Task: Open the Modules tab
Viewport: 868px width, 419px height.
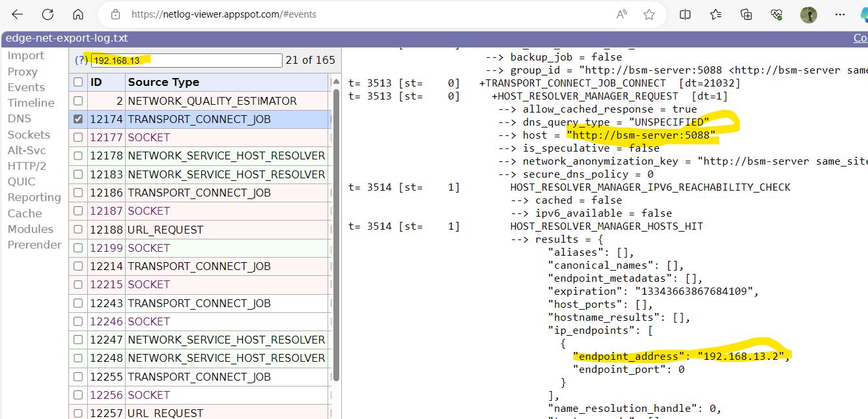Action: click(31, 229)
